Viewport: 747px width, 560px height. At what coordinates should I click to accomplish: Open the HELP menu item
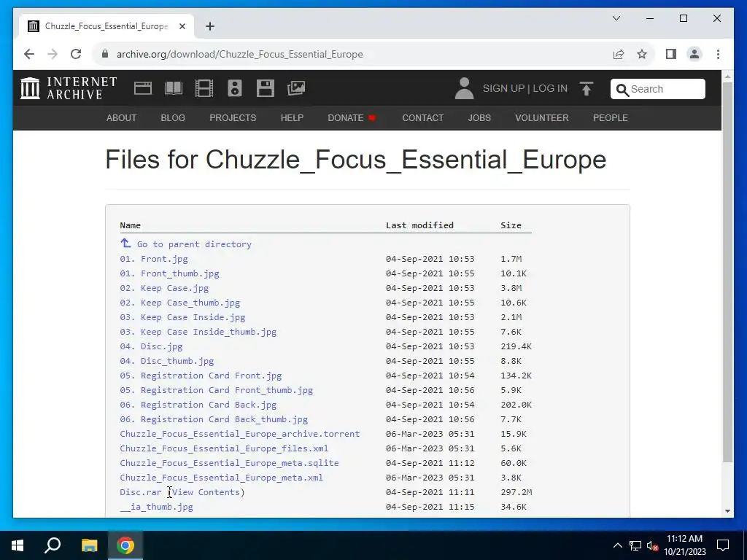[292, 117]
